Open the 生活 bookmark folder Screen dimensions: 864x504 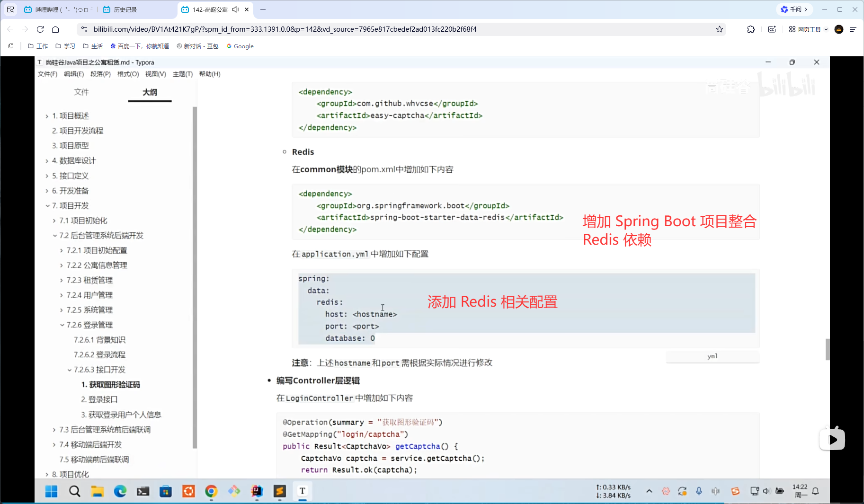click(x=93, y=46)
